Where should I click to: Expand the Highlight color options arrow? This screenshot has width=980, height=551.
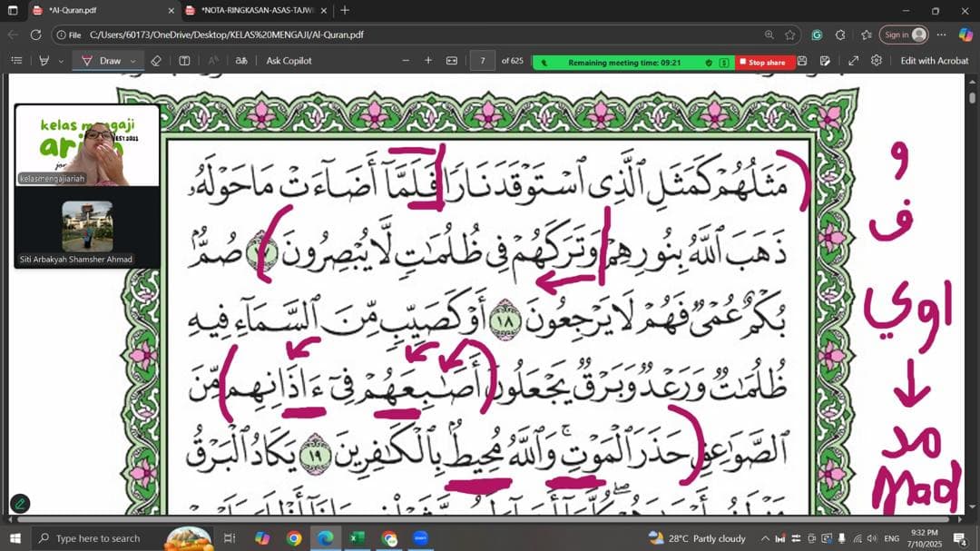click(61, 62)
